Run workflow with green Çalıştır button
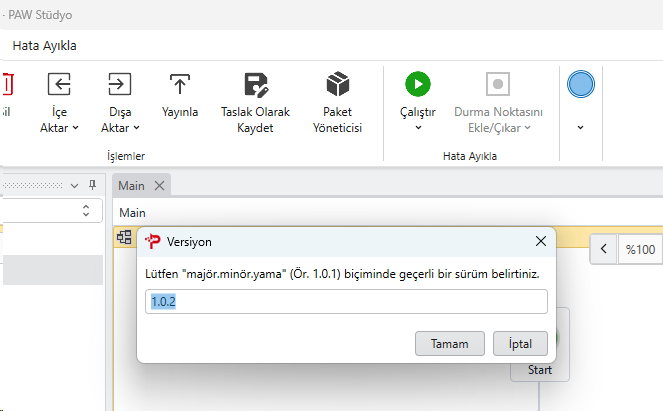This screenshot has height=411, width=663. tap(418, 84)
